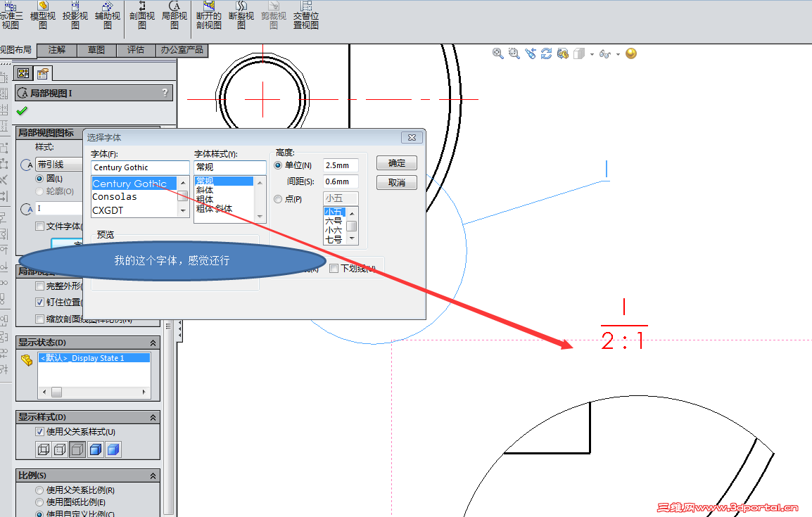Viewport: 812px width, 517px height.
Task: Click the Zoom to Area icon
Action: 514,53
